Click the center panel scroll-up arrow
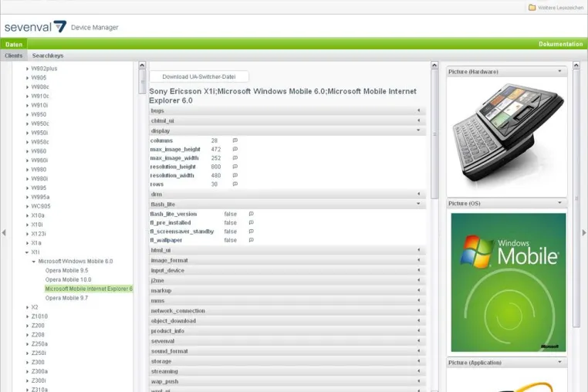Viewport: 588px width, 392px height. point(434,66)
